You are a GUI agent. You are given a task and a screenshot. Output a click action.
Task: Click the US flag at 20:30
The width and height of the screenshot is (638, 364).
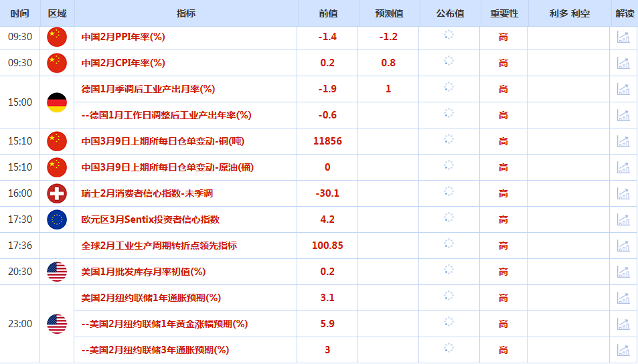coord(57,272)
